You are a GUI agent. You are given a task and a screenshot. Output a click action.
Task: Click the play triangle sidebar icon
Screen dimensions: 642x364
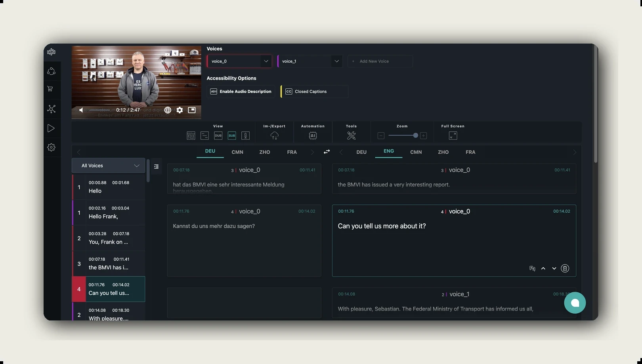pyautogui.click(x=51, y=128)
